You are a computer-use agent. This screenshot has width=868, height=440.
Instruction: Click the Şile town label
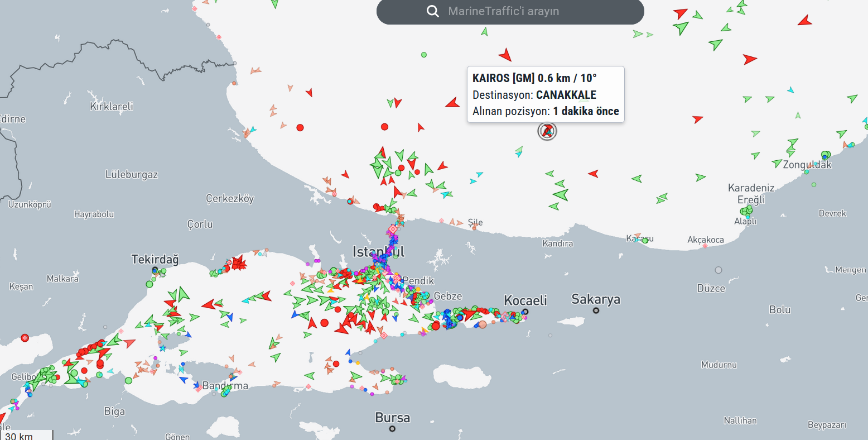(x=475, y=222)
